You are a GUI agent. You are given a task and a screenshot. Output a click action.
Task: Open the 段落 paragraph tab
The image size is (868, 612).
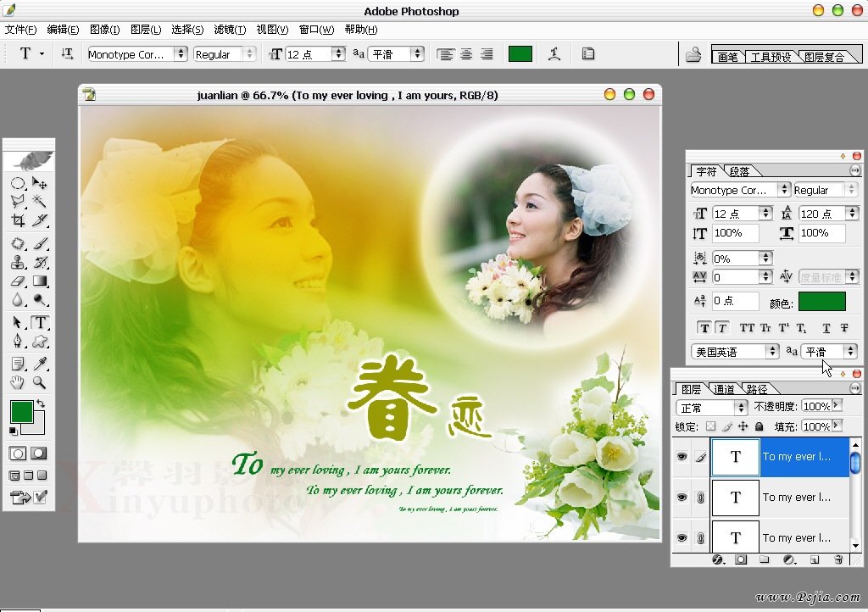point(739,171)
